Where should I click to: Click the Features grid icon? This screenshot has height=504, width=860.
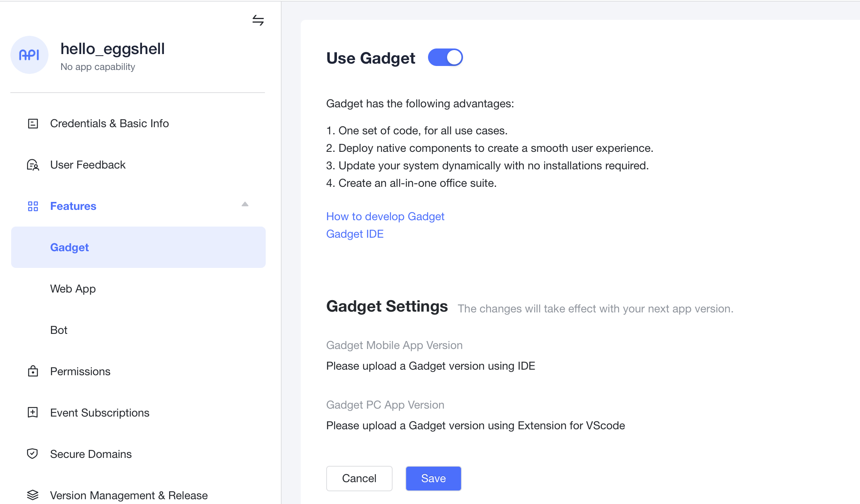point(33,206)
